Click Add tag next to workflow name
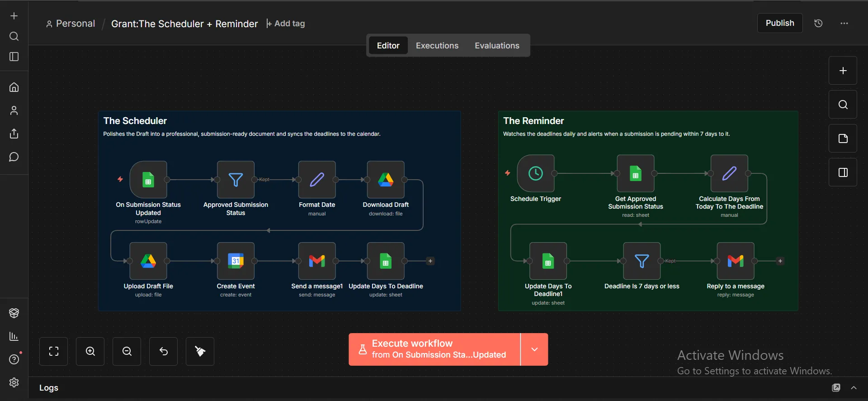Viewport: 868px width, 401px height. 286,24
